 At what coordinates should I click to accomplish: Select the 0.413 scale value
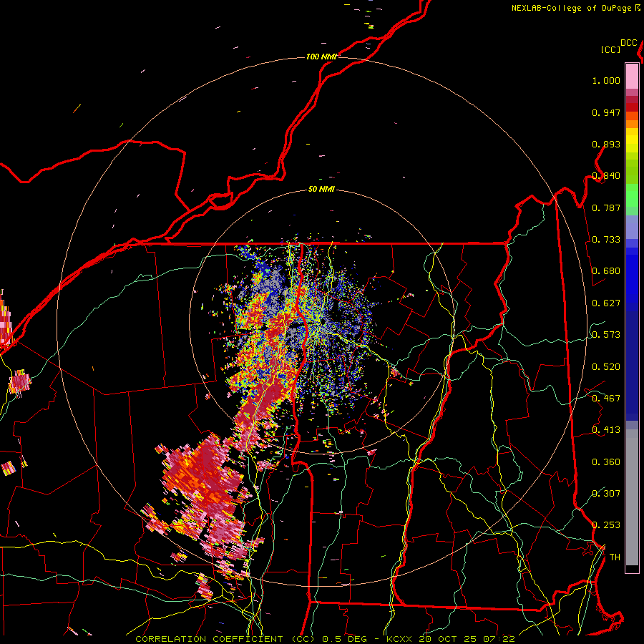click(x=606, y=430)
